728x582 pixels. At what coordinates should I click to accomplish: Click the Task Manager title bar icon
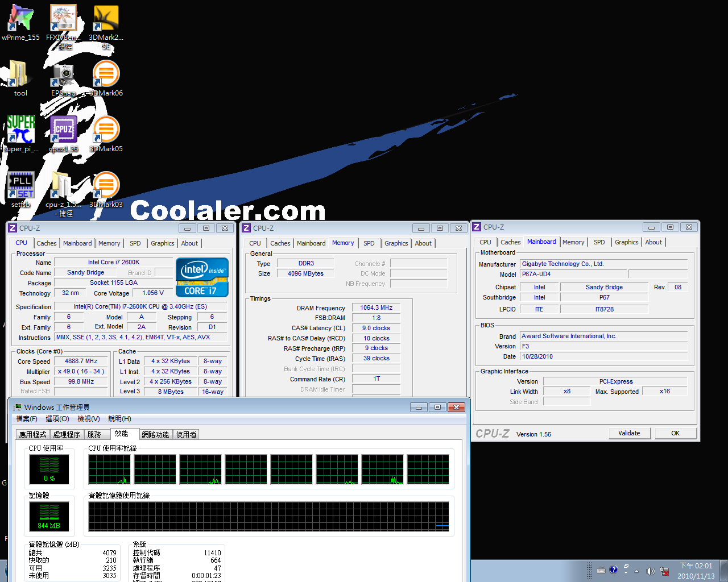18,407
